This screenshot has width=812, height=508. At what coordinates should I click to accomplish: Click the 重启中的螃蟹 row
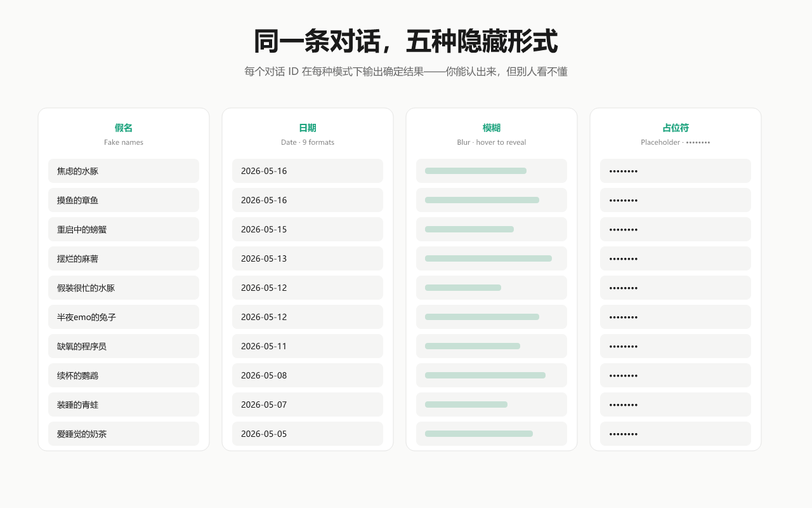pos(124,229)
